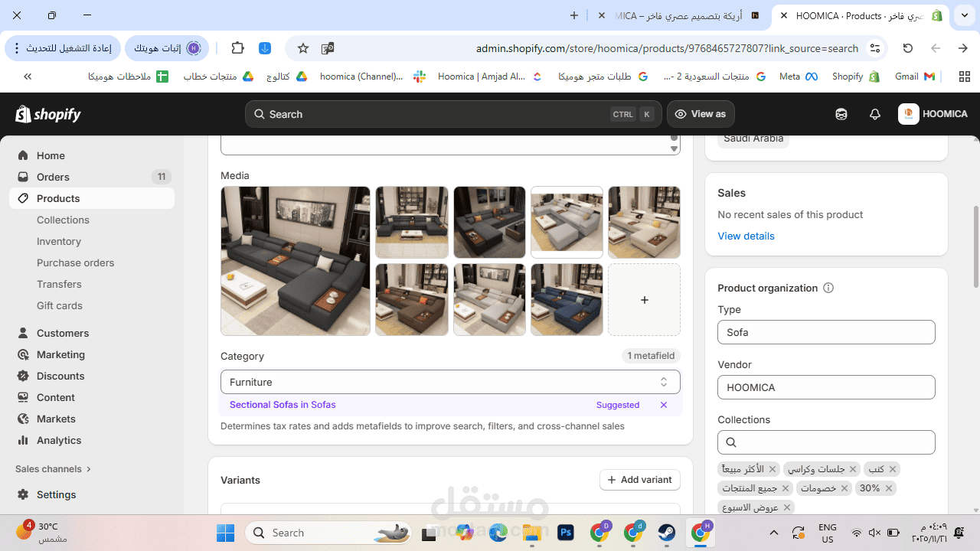Open the Furniture category dropdown

450,382
